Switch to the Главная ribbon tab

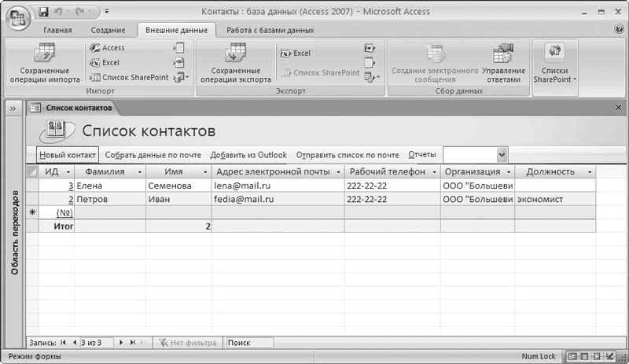(x=57, y=30)
